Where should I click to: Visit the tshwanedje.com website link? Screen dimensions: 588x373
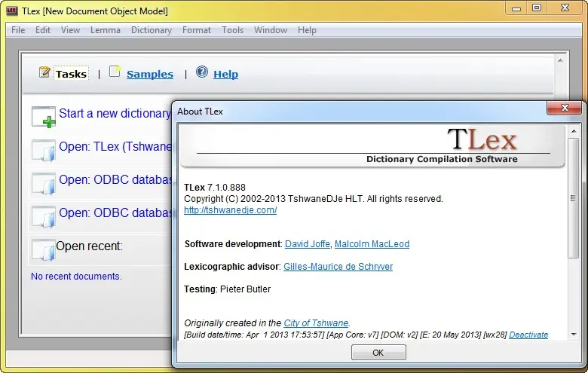pos(230,210)
